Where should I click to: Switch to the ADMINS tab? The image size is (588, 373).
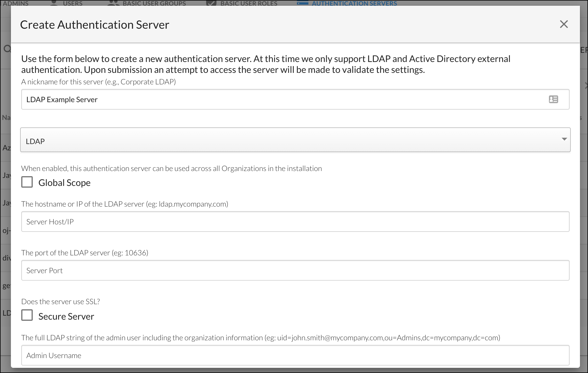click(x=16, y=3)
